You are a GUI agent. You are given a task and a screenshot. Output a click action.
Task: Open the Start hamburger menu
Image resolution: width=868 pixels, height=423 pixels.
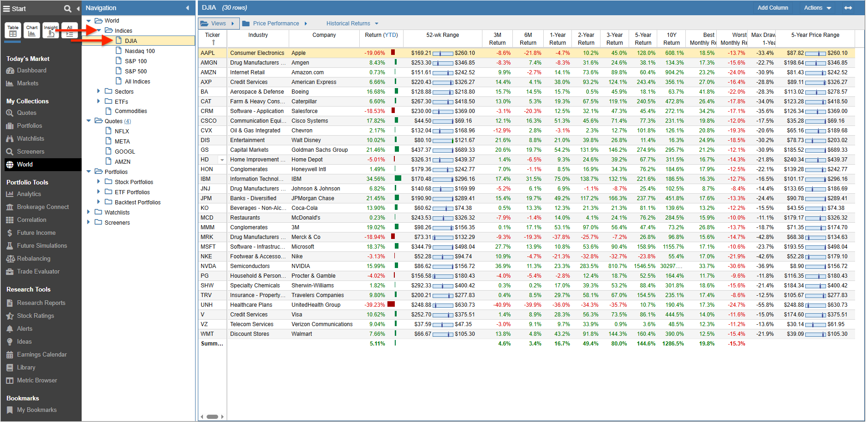[x=6, y=8]
